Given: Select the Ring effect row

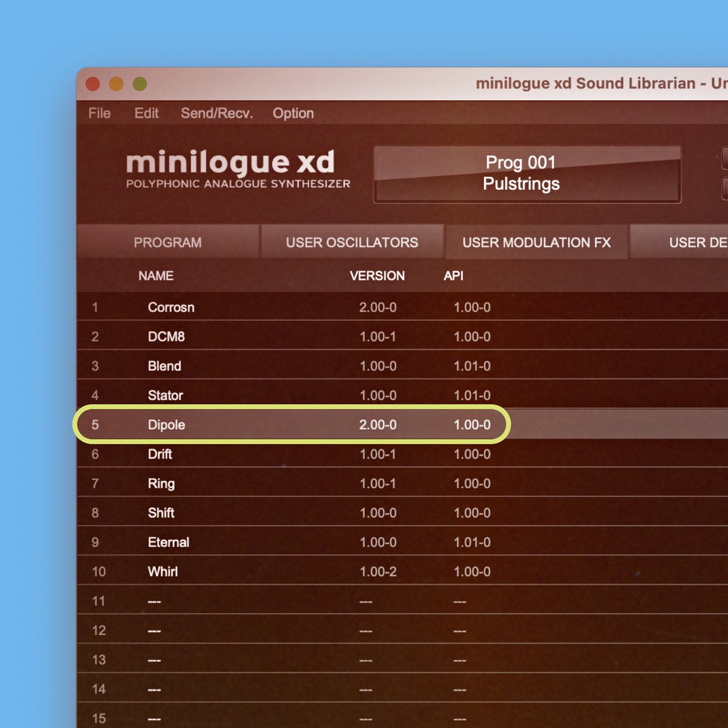Looking at the screenshot, I should (402, 484).
